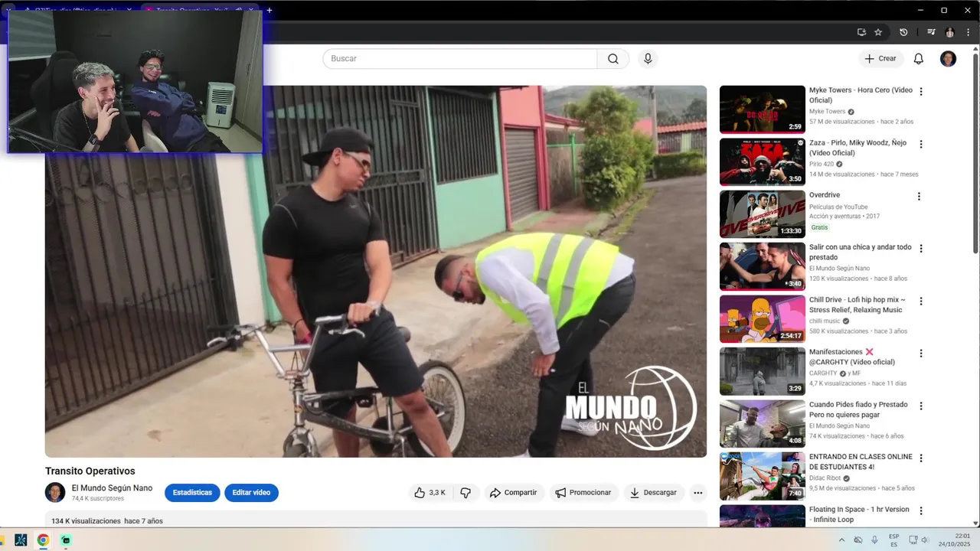Open Chill Drive Lofi mix thumbnail
This screenshot has width=980, height=551.
pos(763,318)
